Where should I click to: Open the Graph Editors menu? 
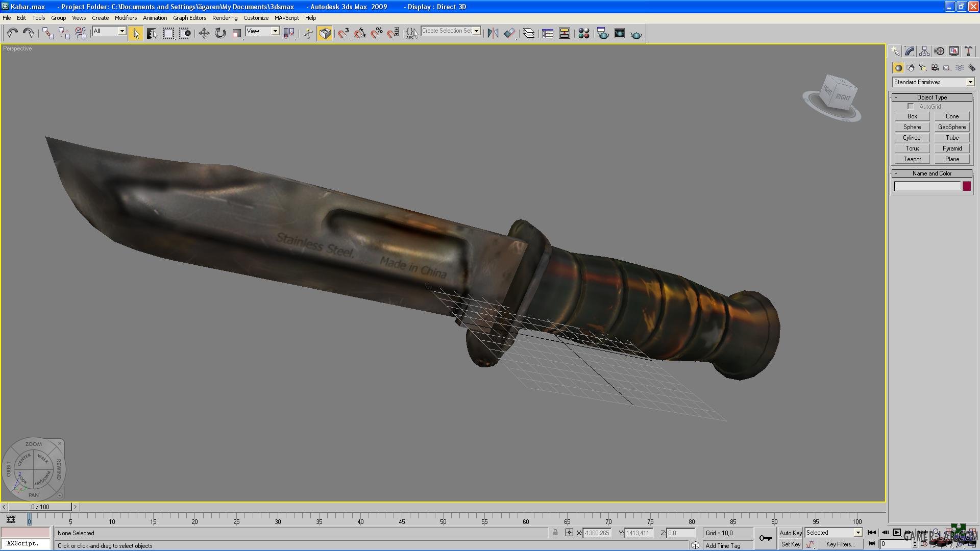(189, 18)
